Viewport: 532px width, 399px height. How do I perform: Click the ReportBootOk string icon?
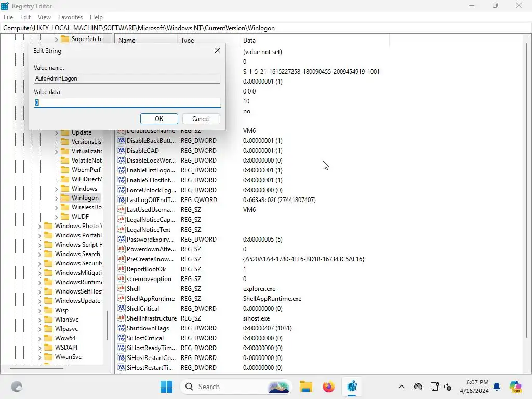pyautogui.click(x=122, y=269)
